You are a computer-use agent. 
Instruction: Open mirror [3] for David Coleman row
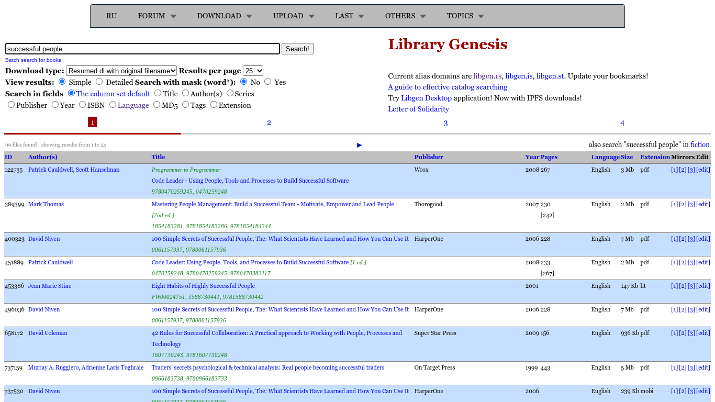(691, 333)
